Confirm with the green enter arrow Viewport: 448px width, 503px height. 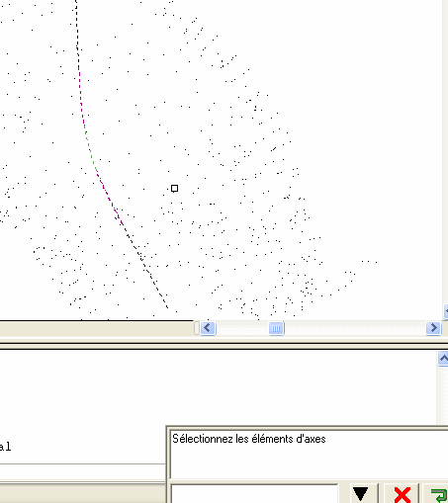[x=437, y=494]
